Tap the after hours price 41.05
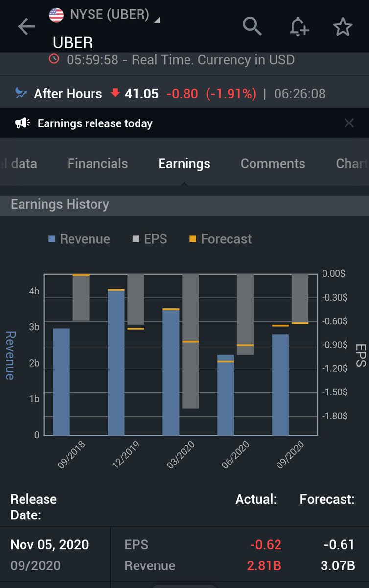 141,93
